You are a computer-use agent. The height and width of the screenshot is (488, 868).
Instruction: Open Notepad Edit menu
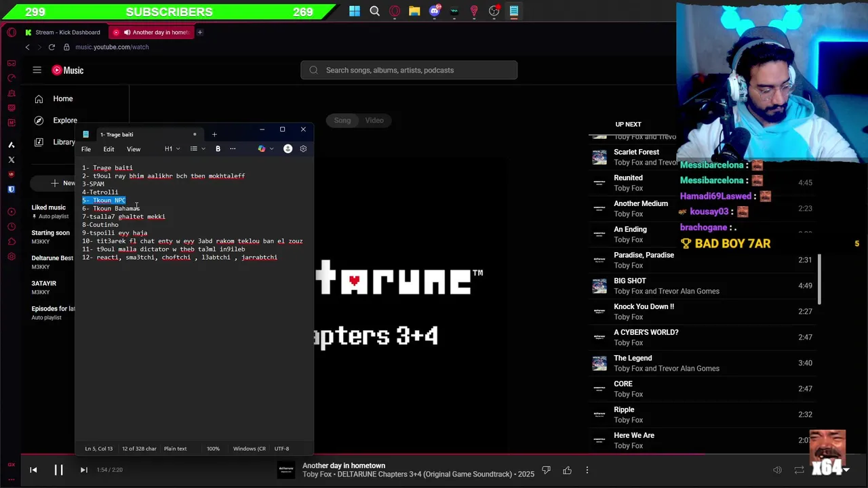108,149
